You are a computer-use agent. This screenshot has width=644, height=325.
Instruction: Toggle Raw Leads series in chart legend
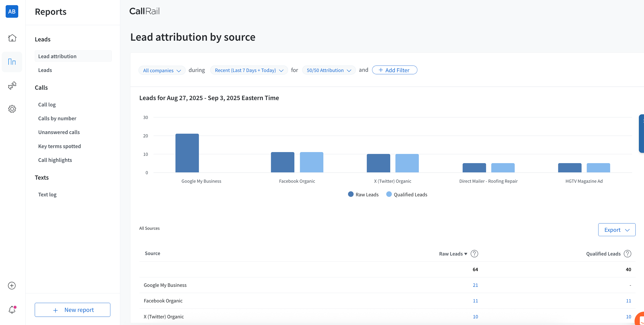363,195
